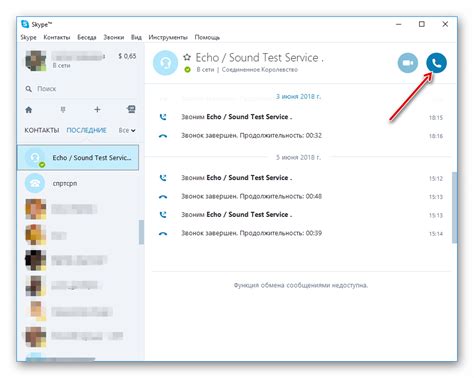The width and height of the screenshot is (474, 378).
Task: Select call ended message with duration 00:39
Action: pos(251,233)
